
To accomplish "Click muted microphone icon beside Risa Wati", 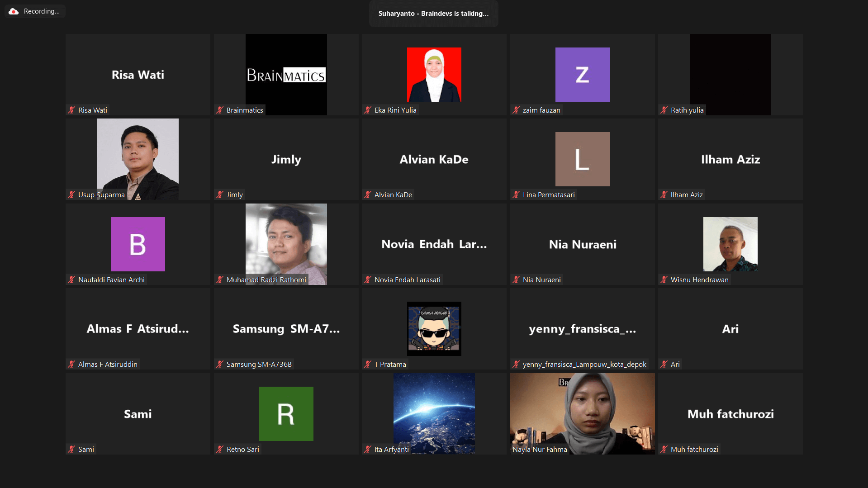I will (x=71, y=110).
